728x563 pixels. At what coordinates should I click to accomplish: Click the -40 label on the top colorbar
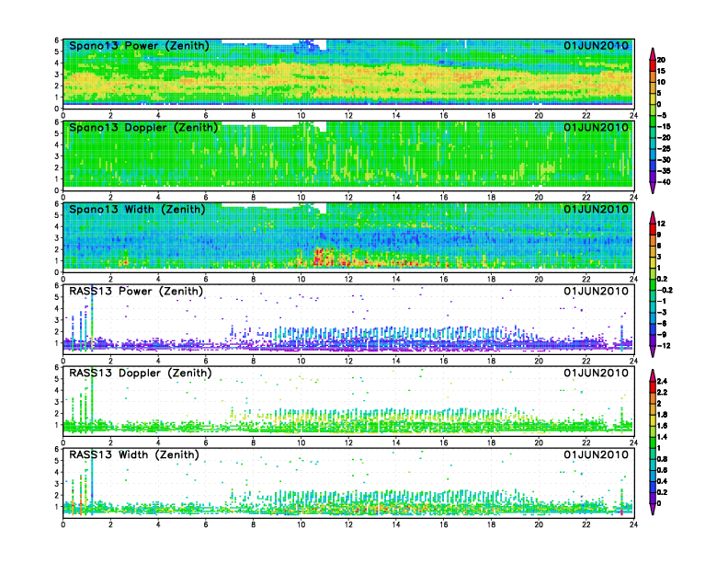pyautogui.click(x=664, y=182)
